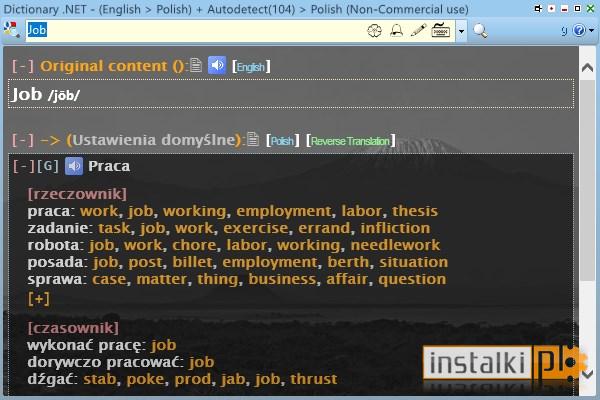Play pronunciation of original content

coord(217,65)
